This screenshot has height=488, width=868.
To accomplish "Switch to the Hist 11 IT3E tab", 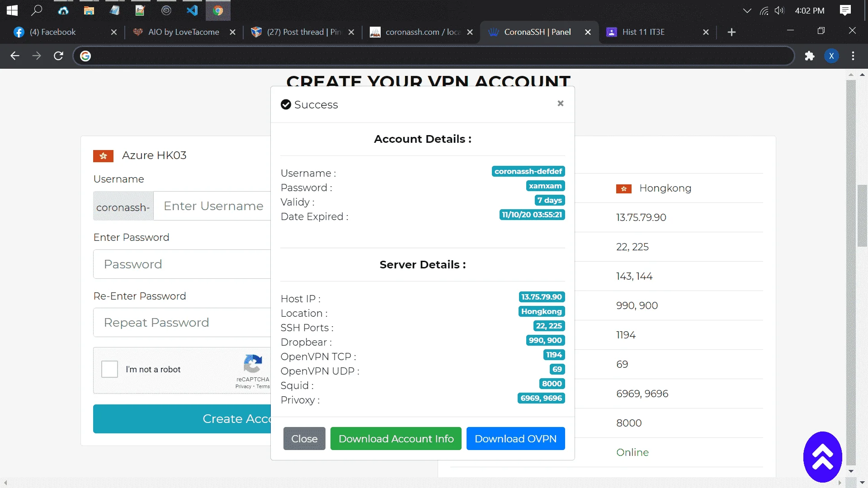I will [x=658, y=32].
